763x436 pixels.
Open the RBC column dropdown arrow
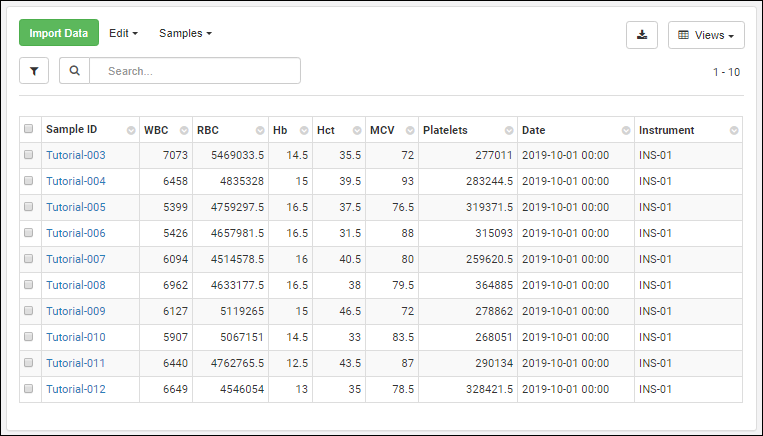point(259,131)
